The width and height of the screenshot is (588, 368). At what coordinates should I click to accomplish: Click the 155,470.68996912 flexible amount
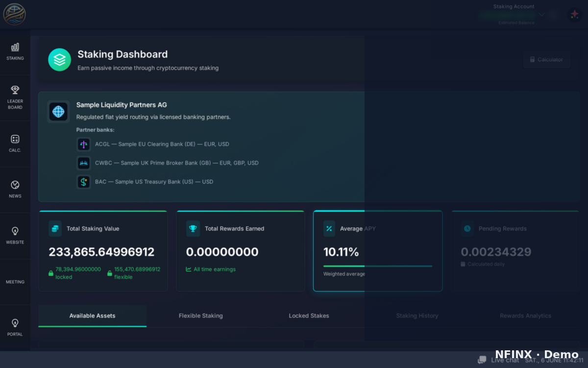pyautogui.click(x=137, y=269)
